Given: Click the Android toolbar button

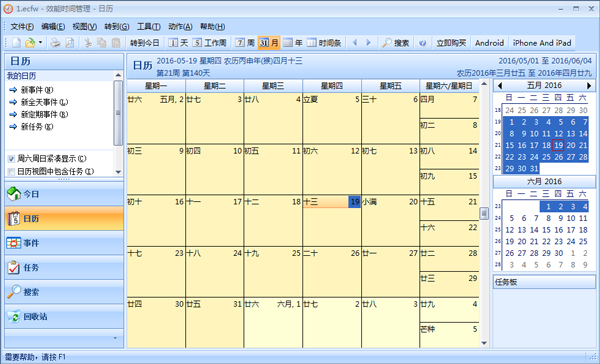Looking at the screenshot, I should click(489, 43).
